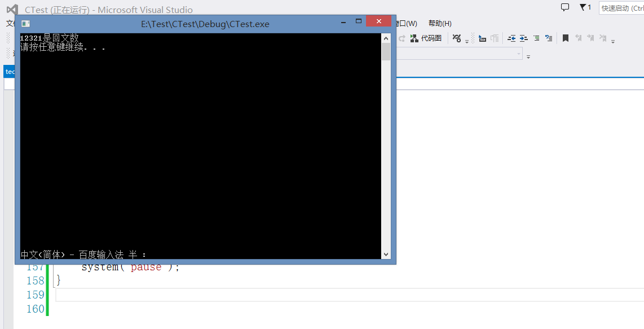Click console scrollbar down arrow
644x329 pixels.
point(386,255)
